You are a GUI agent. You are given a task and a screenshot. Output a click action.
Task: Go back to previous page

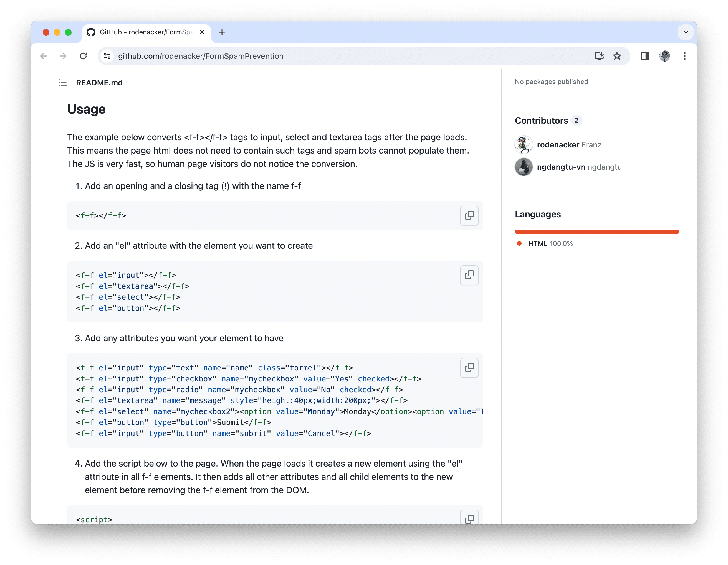(x=44, y=56)
